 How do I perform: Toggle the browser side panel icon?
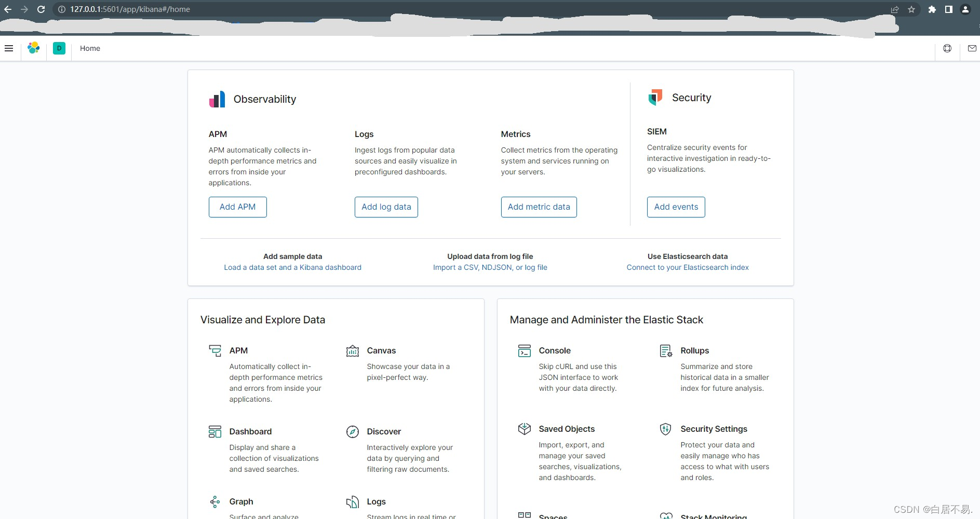pos(949,9)
